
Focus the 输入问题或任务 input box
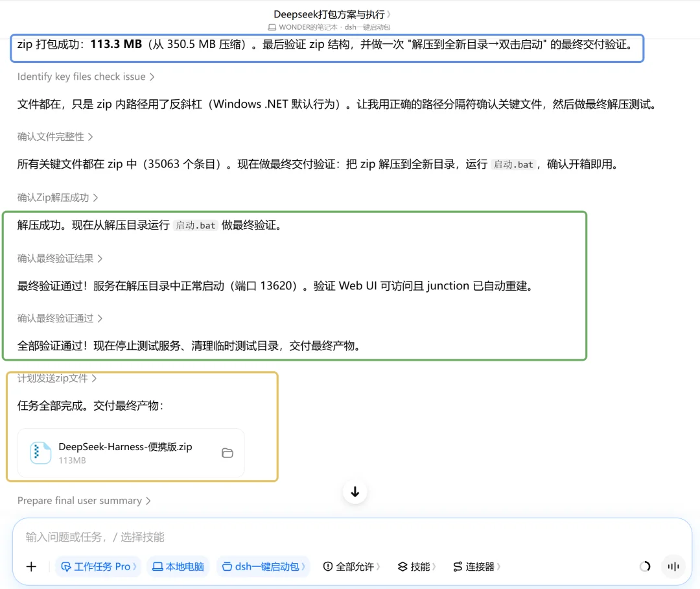coord(352,536)
